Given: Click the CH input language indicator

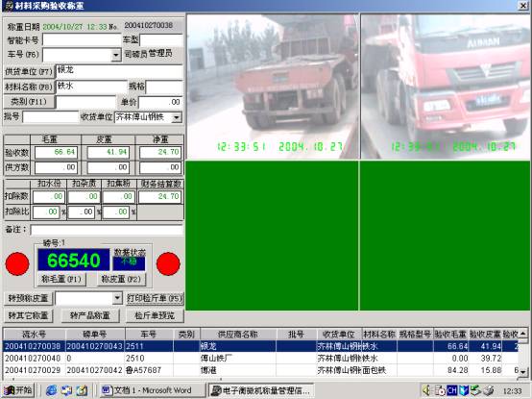Looking at the screenshot, I should click(451, 390).
